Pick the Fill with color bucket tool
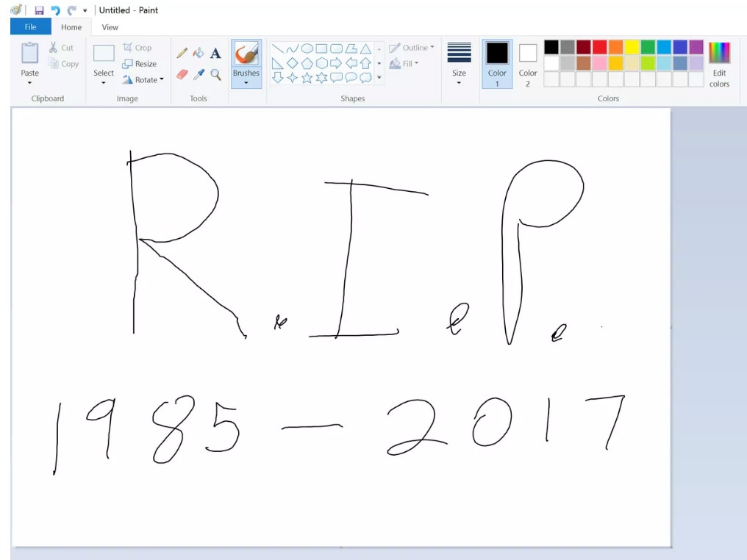The height and width of the screenshot is (560, 747). click(199, 53)
